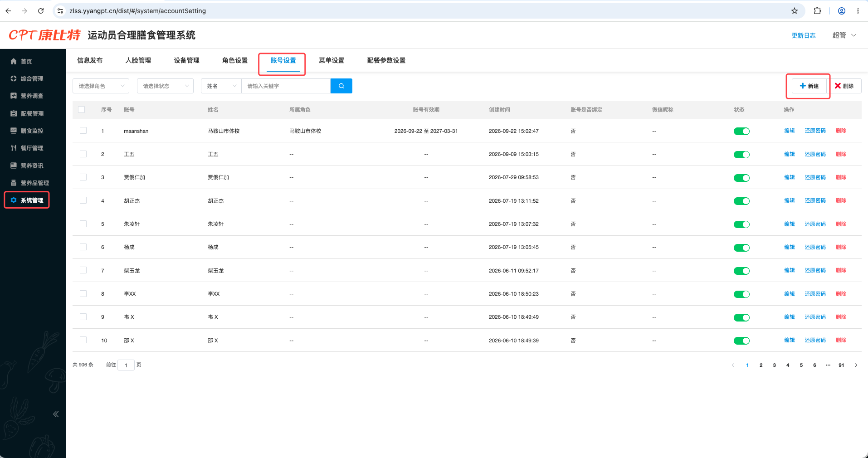Viewport: 868px width, 458px height.
Task: Click the 请输入关键字 search field
Action: click(x=286, y=86)
